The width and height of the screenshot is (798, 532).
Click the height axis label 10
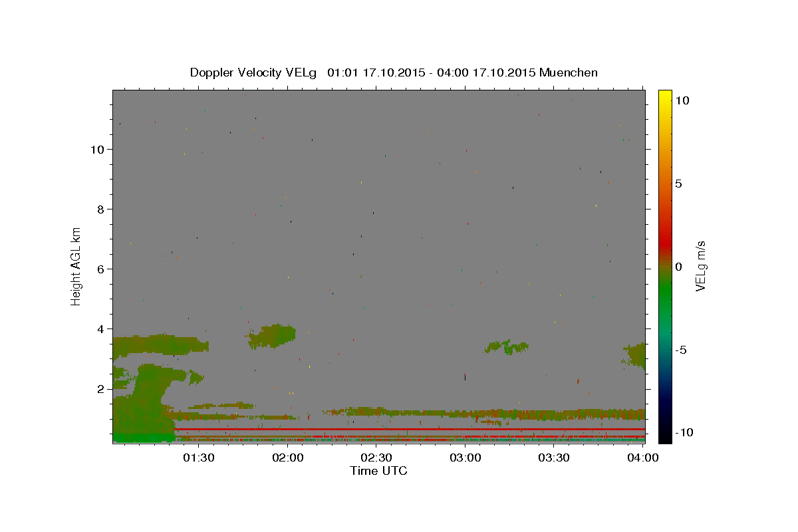(97, 150)
